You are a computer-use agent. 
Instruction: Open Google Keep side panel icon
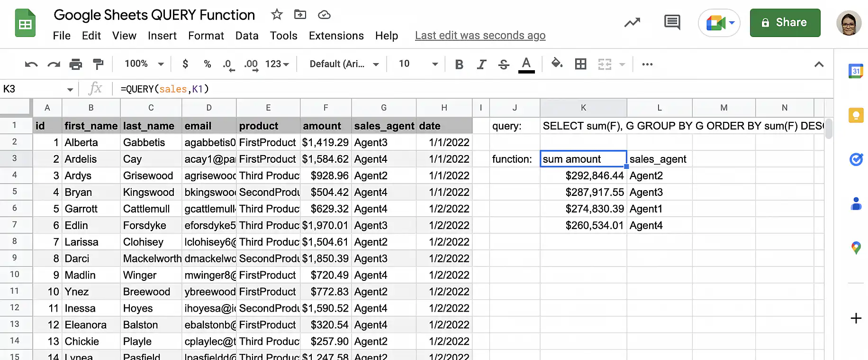tap(856, 115)
